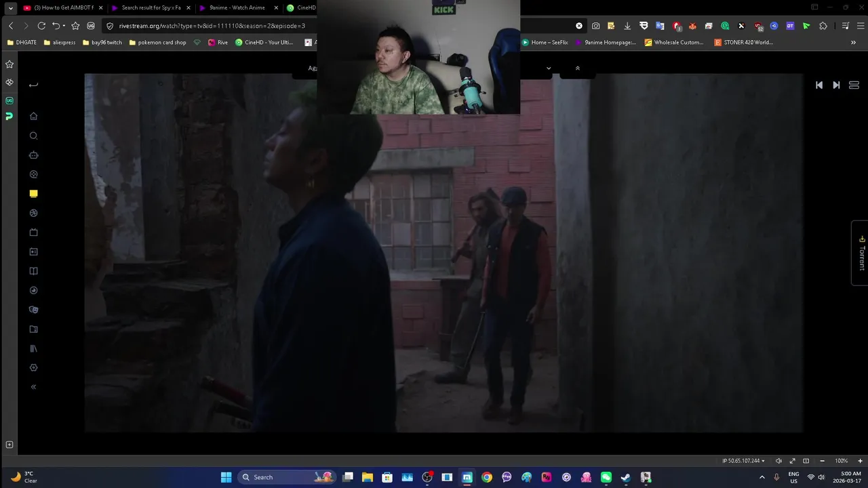The height and width of the screenshot is (488, 868).
Task: Skip to next episode
Action: click(836, 85)
